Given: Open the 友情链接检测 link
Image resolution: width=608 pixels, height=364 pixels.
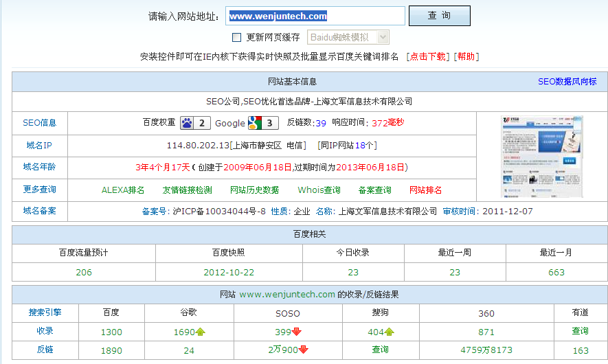Looking at the screenshot, I should [187, 190].
